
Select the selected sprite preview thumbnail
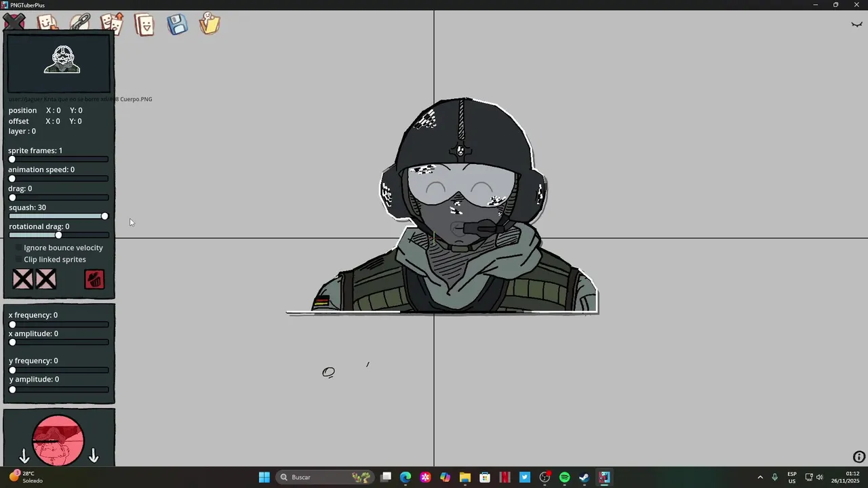59,64
